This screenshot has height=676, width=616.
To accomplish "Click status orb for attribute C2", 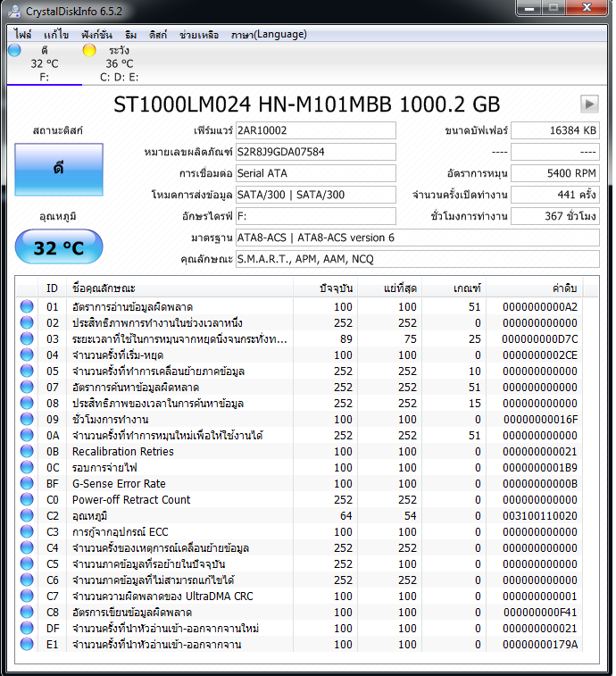I will pos(27,515).
